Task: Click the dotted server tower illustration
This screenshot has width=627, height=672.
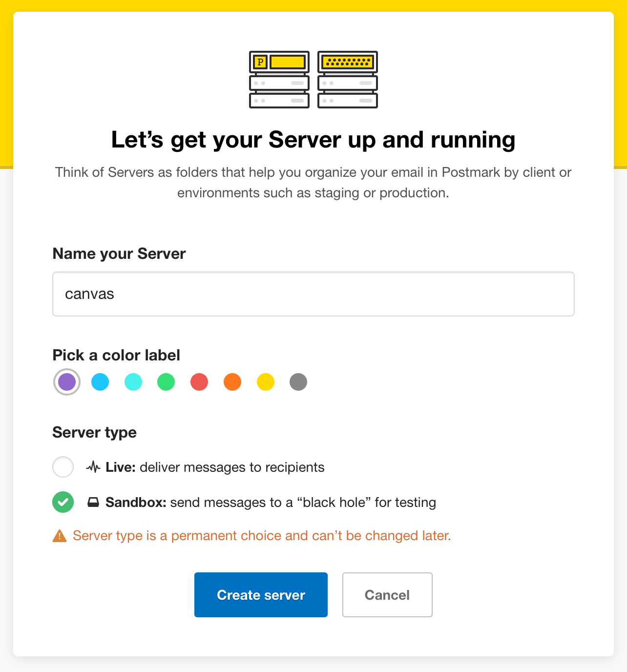Action: point(347,80)
